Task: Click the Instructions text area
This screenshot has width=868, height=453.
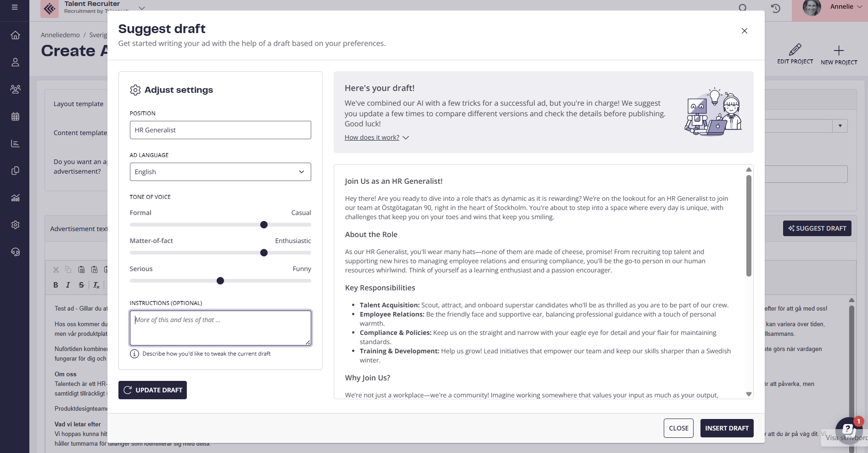Action: click(220, 328)
